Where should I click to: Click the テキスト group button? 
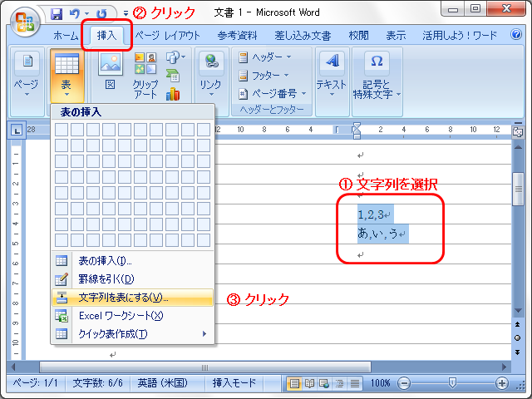[332, 74]
